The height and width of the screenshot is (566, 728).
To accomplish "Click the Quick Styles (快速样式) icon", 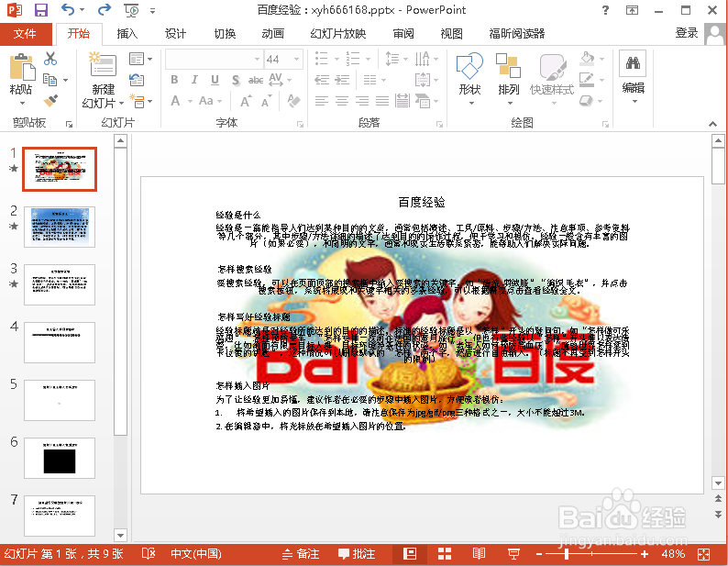I will tap(552, 67).
